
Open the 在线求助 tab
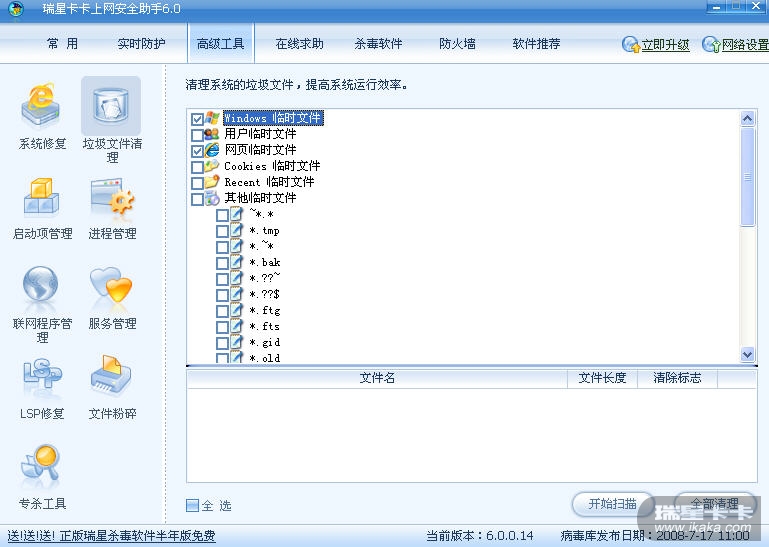300,44
